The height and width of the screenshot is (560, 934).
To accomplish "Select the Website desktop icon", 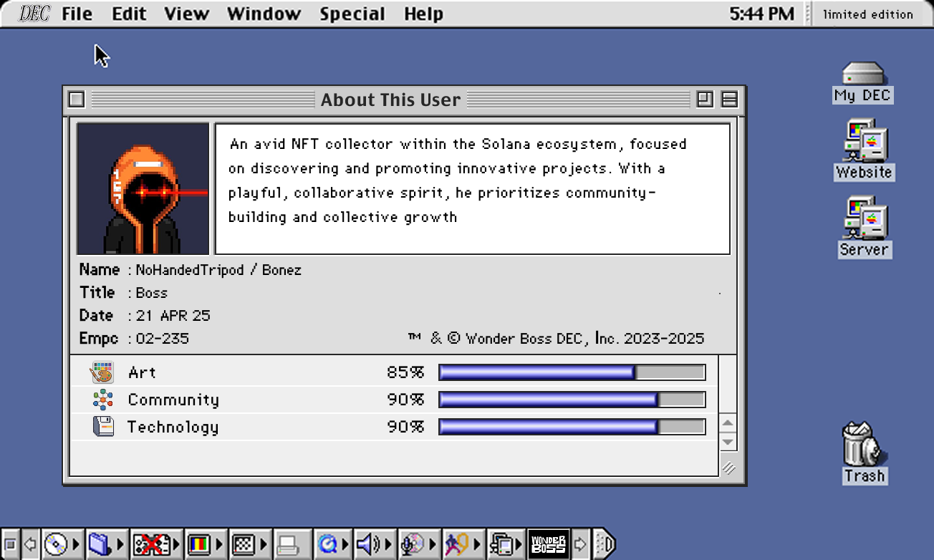I will (864, 150).
